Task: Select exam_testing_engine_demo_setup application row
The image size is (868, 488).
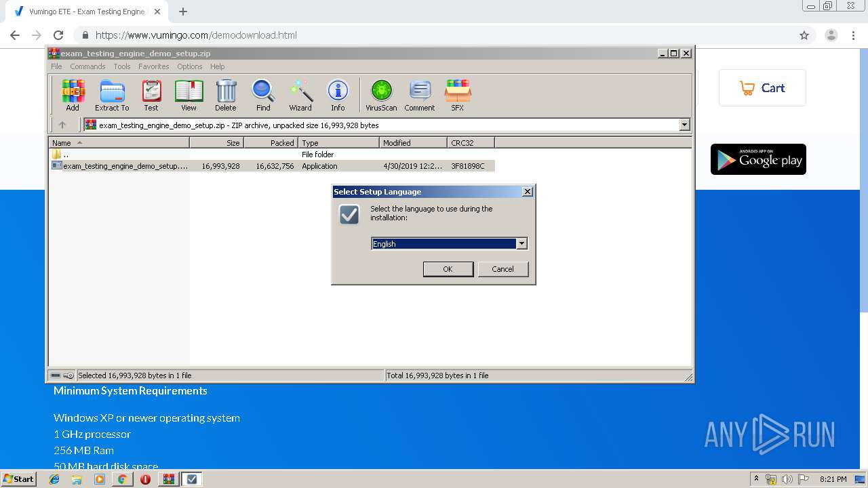Action: pos(271,165)
